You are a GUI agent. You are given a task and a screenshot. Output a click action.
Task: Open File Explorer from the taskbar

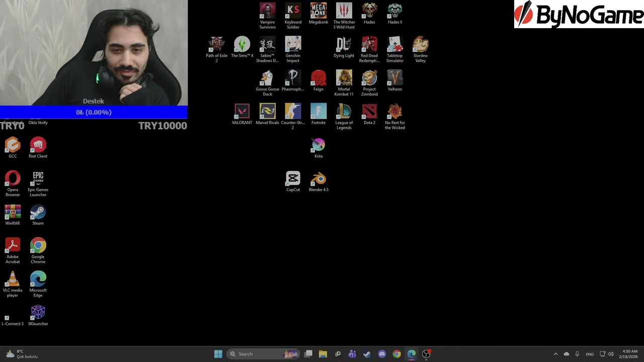click(323, 354)
